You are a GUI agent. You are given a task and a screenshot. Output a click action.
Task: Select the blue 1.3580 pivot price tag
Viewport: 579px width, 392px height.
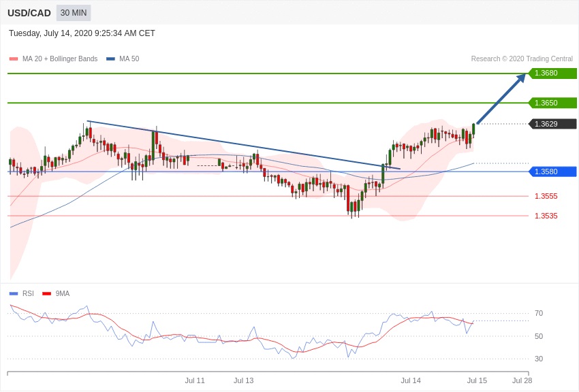(x=552, y=171)
